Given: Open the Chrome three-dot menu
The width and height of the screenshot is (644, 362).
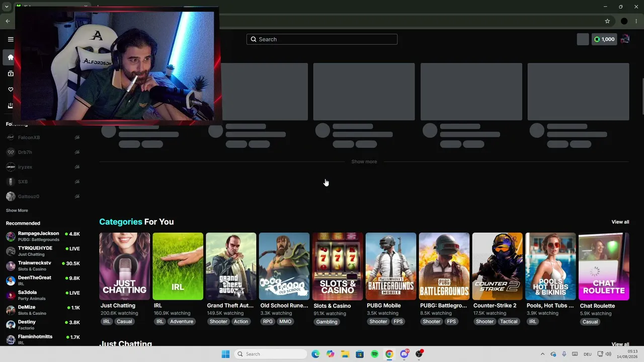Looking at the screenshot, I should (636, 21).
